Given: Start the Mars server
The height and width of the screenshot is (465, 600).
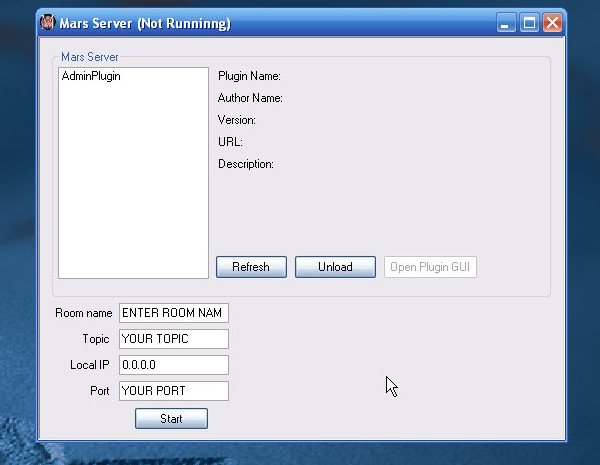Looking at the screenshot, I should point(171,419).
